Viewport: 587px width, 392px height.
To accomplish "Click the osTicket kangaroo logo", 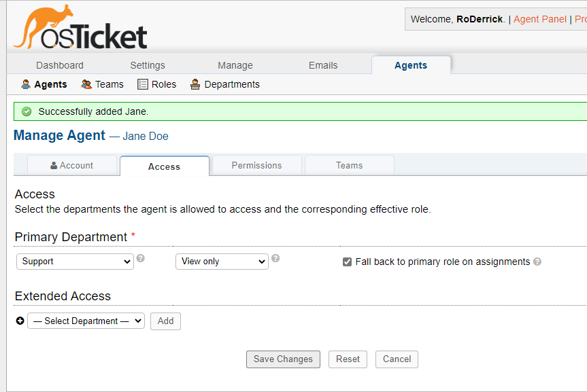I will pos(80,29).
